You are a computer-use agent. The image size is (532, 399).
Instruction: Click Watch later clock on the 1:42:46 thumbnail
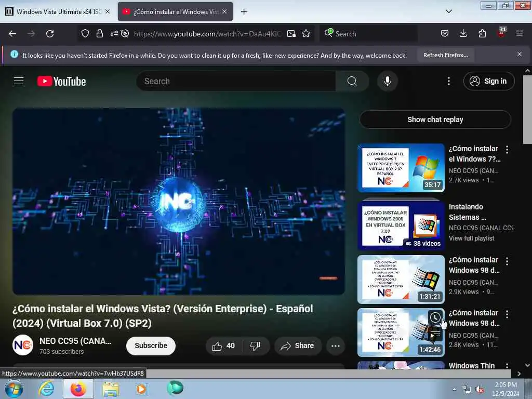[435, 317]
